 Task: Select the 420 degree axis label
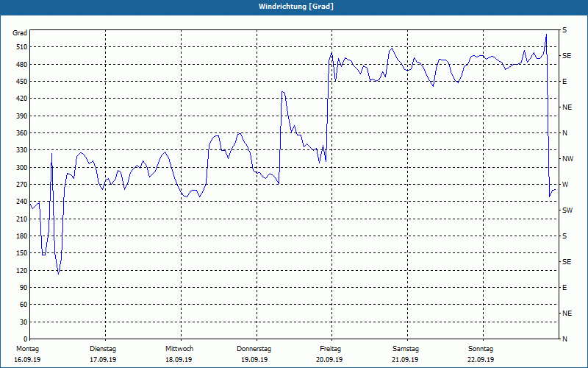pos(21,99)
